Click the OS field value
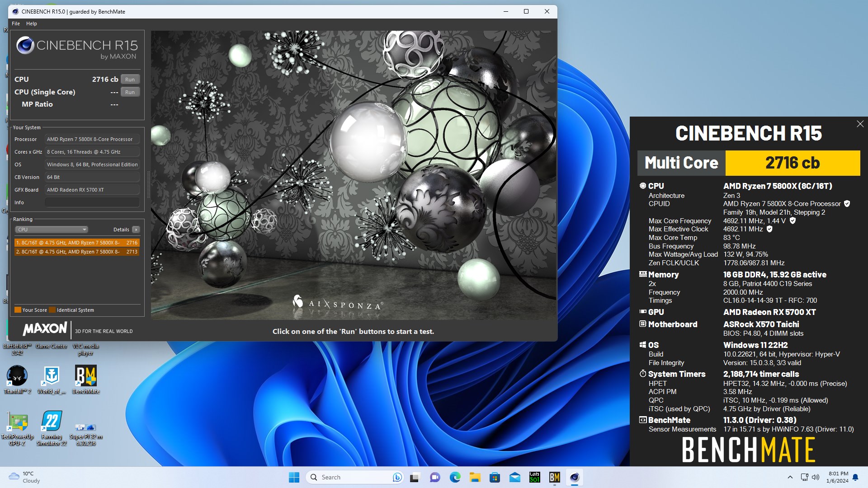868x488 pixels. [x=92, y=164]
